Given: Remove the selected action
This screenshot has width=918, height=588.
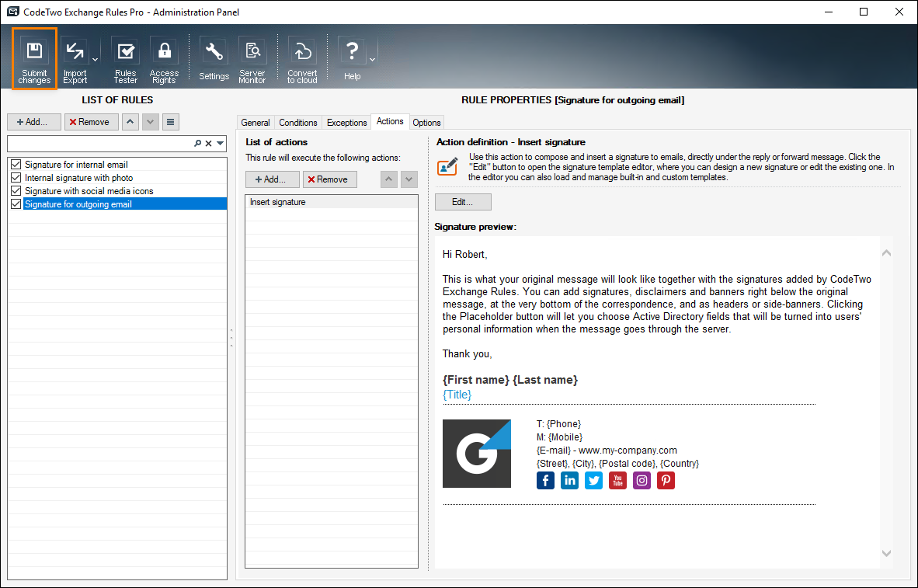Looking at the screenshot, I should point(329,179).
